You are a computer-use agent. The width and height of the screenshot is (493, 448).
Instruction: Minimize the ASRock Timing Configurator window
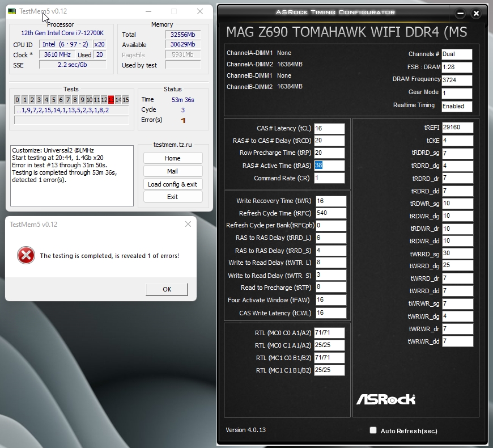[x=460, y=13]
